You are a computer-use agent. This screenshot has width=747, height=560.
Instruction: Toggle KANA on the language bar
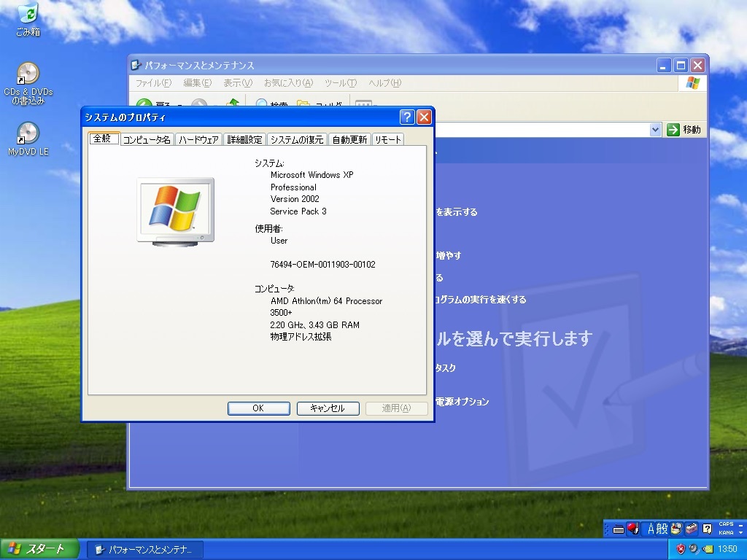(x=726, y=532)
